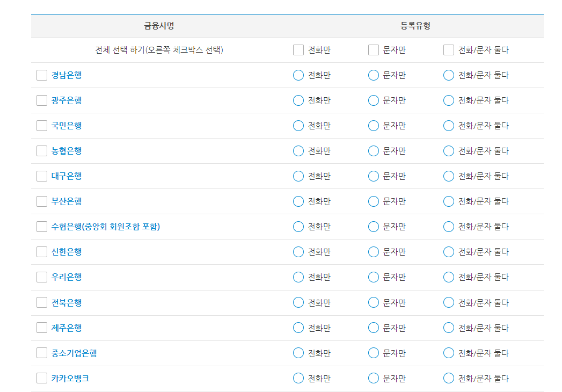Screen dimensions: 562x392
Task: Tick the 광주은행 checkbox
Action: 42,100
